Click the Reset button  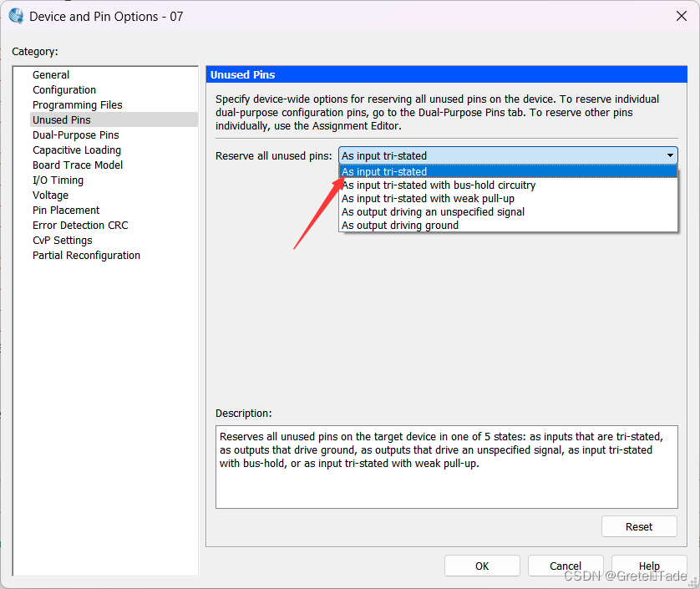639,527
